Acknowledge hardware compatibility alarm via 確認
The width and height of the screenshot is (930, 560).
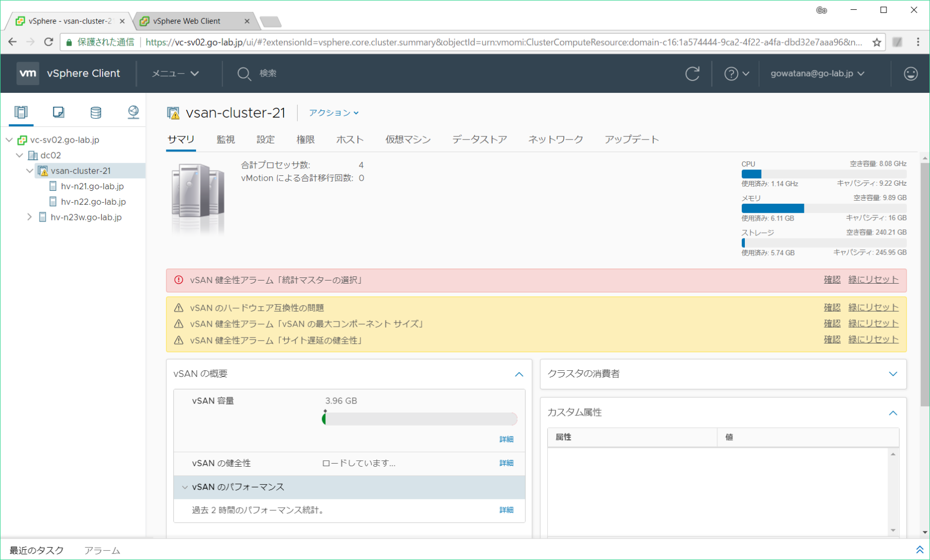click(832, 307)
